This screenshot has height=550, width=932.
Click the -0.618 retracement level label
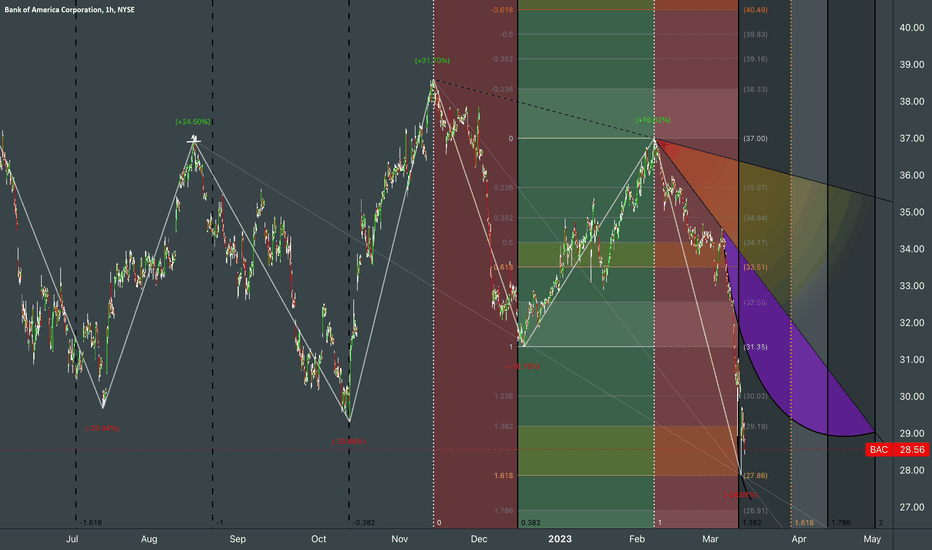(502, 10)
